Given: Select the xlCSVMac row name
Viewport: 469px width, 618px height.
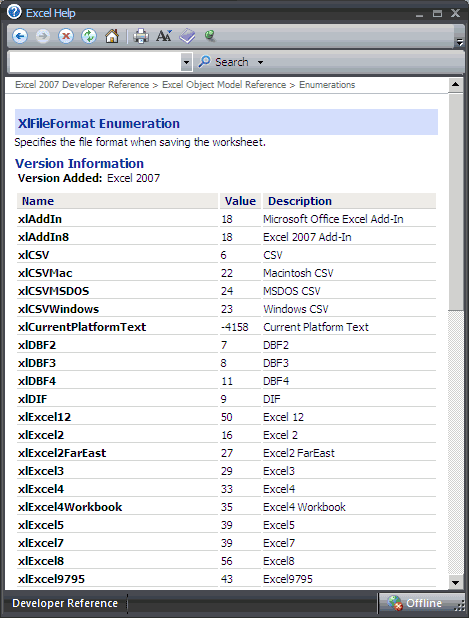Looking at the screenshot, I should pos(45,273).
